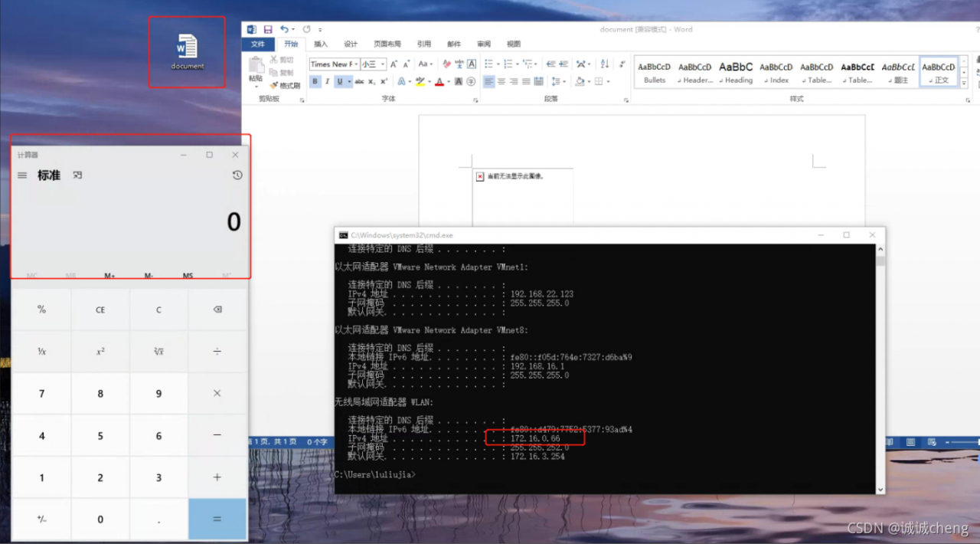Open the bullet list dropdown arrow

coord(498,64)
